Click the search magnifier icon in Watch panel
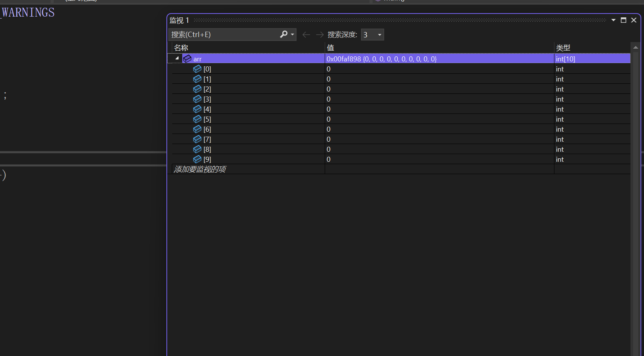 click(x=284, y=34)
